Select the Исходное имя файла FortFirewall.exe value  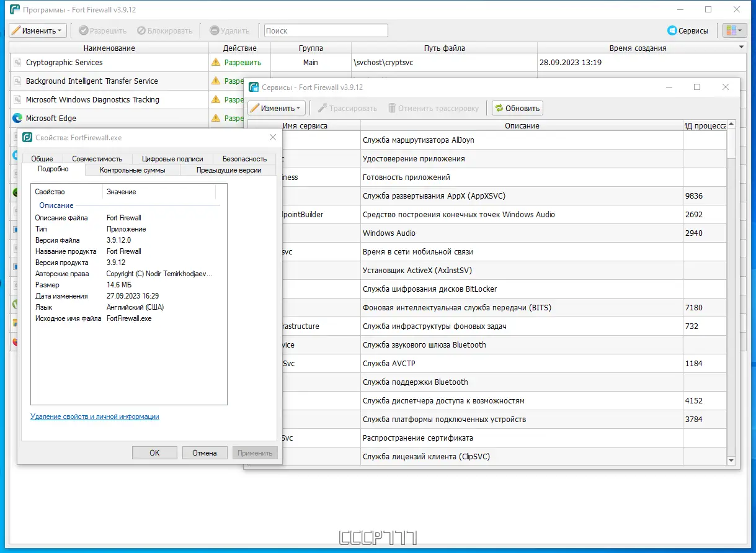click(129, 318)
